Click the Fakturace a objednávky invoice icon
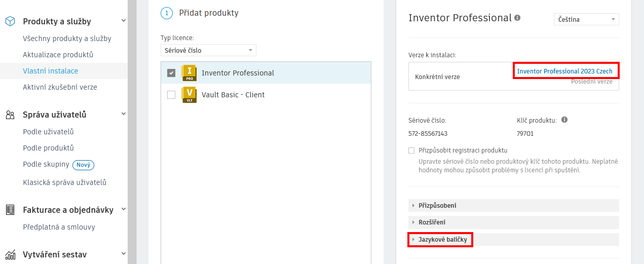644x264 pixels. pos(10,210)
